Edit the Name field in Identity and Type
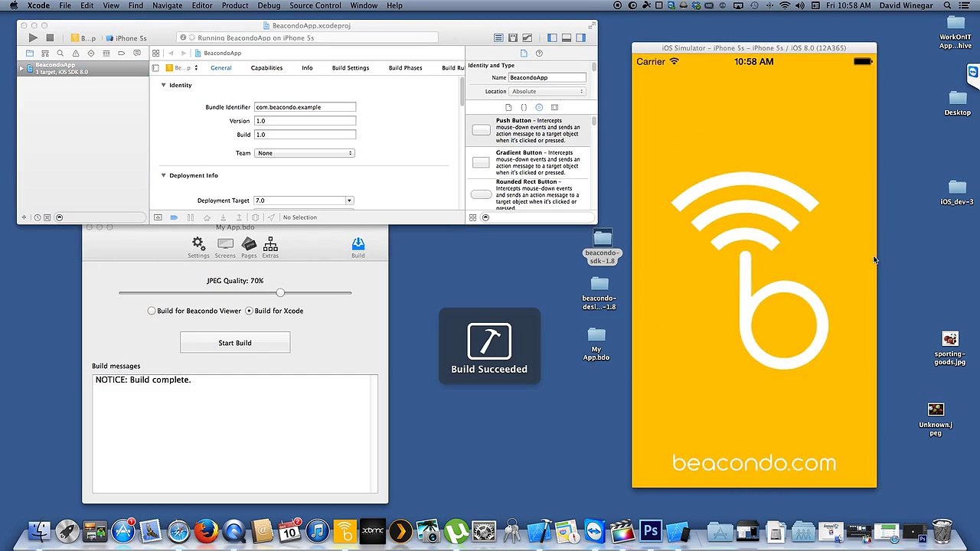The image size is (980, 551). [547, 77]
